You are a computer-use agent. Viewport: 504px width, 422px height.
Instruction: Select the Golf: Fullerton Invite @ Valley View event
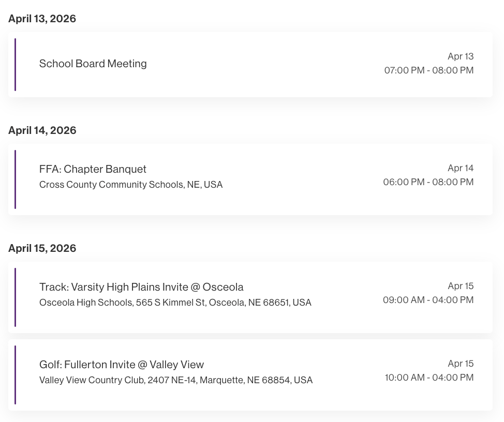[250, 374]
